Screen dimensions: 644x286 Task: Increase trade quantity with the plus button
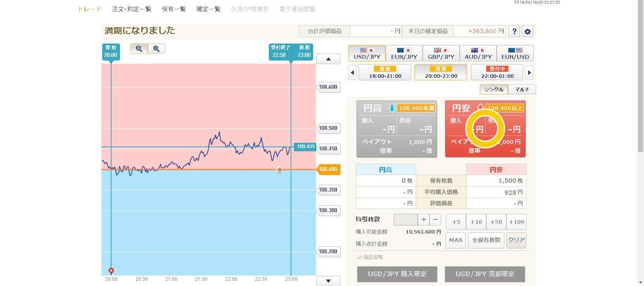pos(424,219)
